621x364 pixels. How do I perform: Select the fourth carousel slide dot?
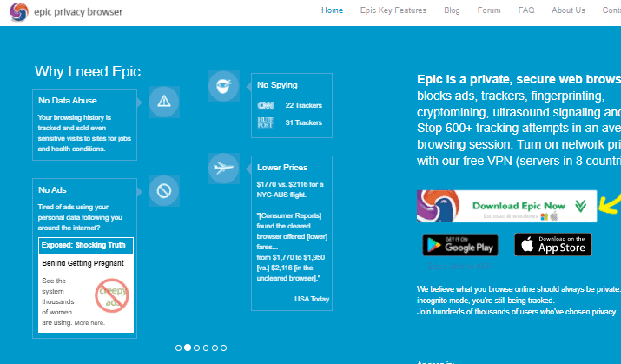pyautogui.click(x=206, y=347)
